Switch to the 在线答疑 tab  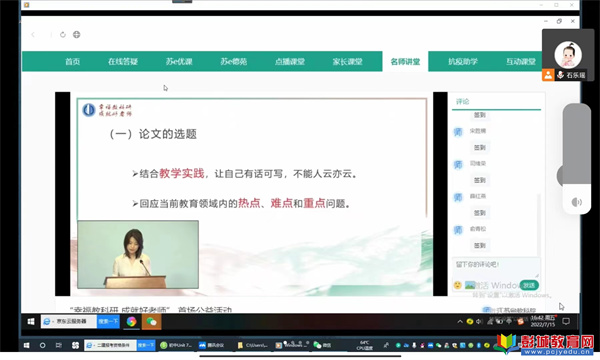(x=123, y=62)
